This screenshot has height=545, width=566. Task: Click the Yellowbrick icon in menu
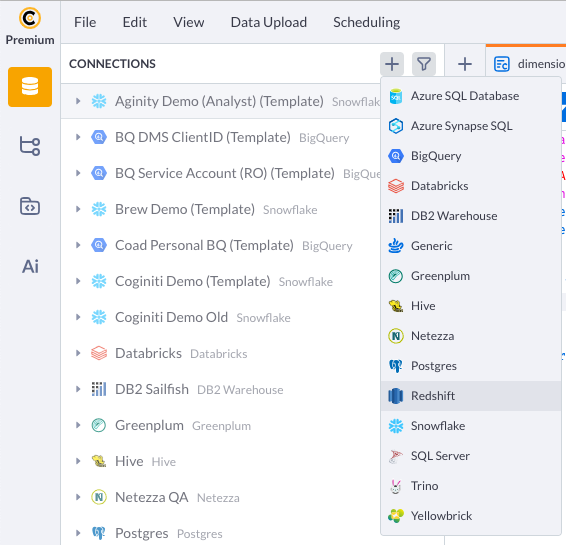[x=396, y=516]
